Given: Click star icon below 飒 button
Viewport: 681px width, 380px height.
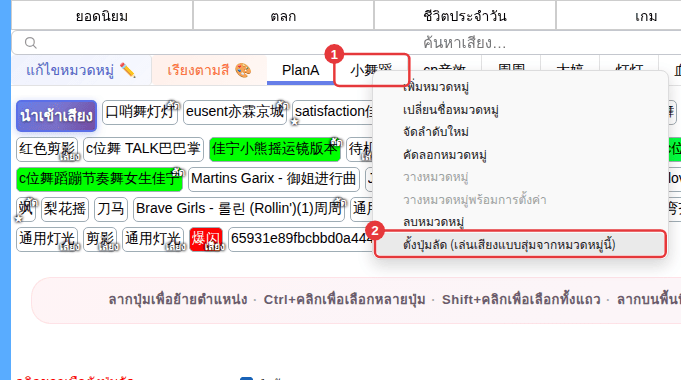Looking at the screenshot, I should point(19,219).
